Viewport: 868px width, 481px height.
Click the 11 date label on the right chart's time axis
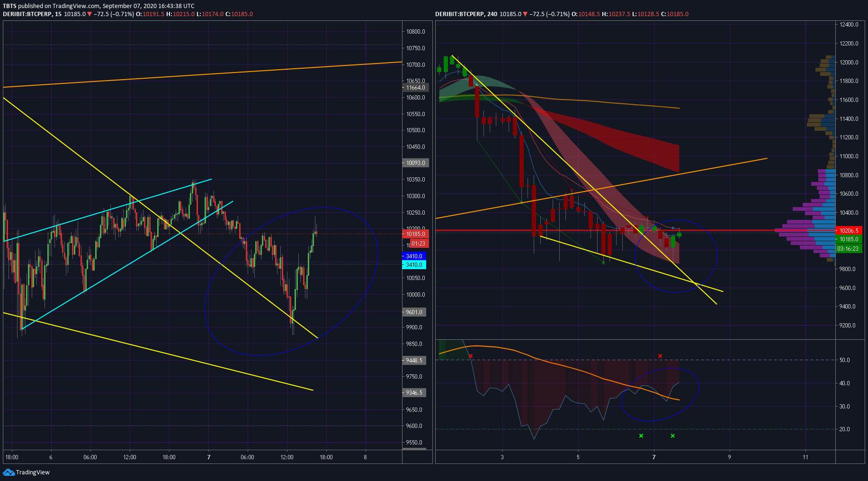coord(805,457)
